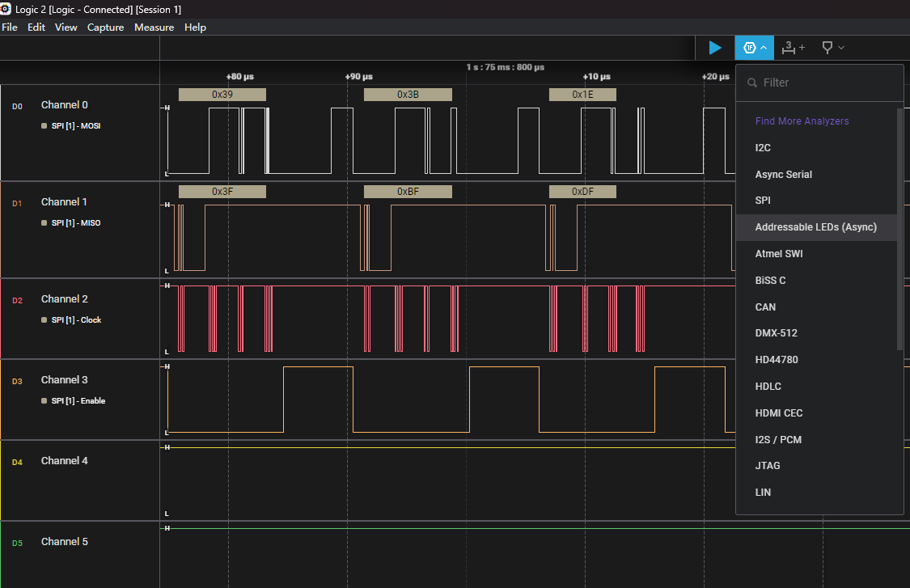Select the I2C analyzer
Image resolution: width=910 pixels, height=588 pixels.
816,147
